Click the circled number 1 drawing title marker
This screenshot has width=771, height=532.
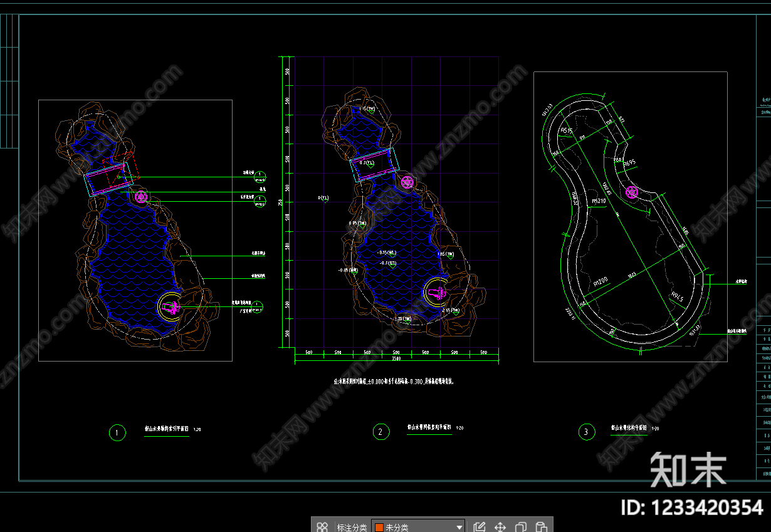click(x=117, y=432)
